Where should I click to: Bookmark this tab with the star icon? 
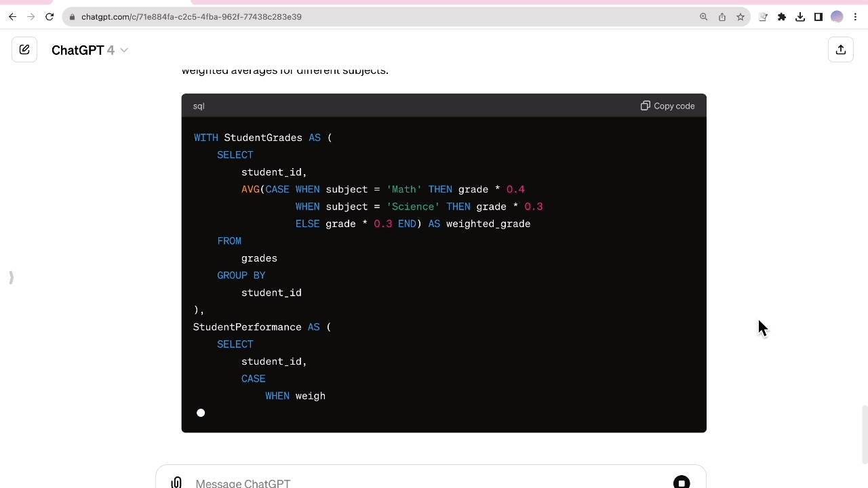tap(741, 17)
